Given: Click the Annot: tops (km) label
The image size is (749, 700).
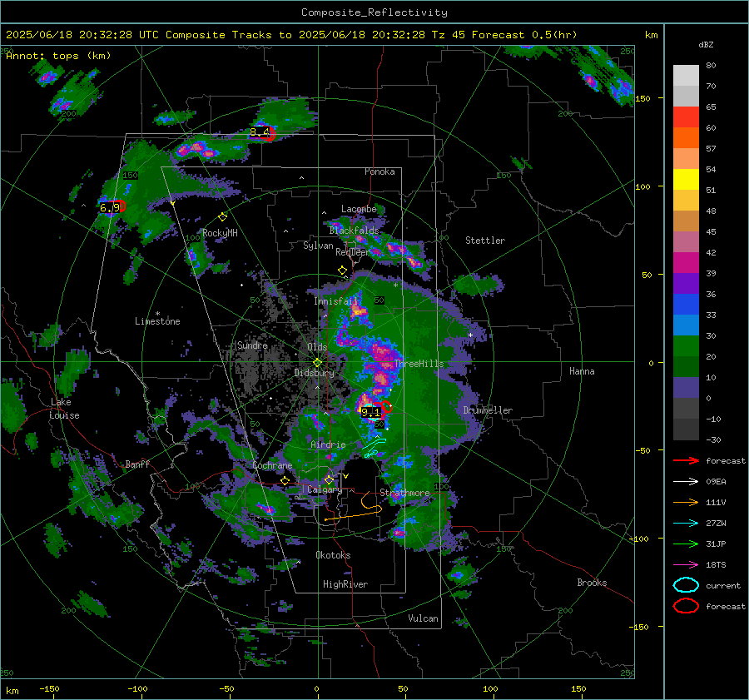Looking at the screenshot, I should click(x=58, y=56).
